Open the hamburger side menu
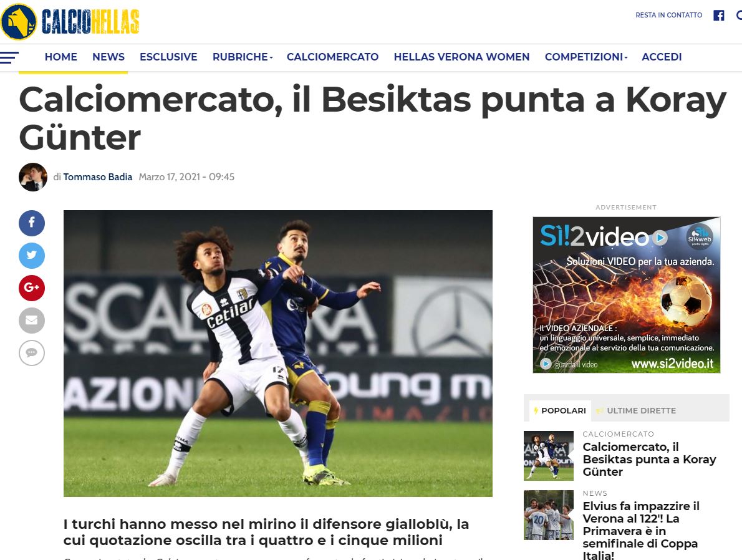This screenshot has height=560, width=742. 9,57
